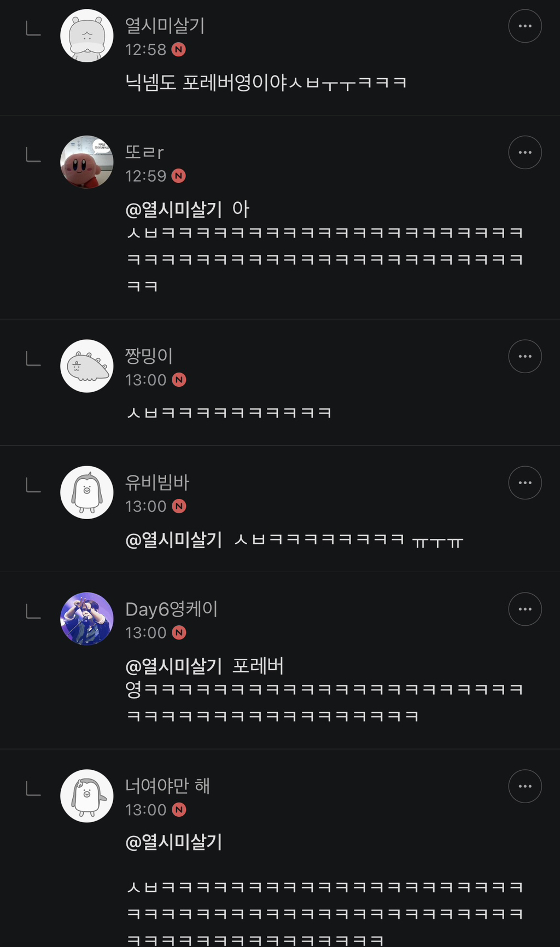Viewport: 560px width, 947px height.
Task: Tap @열시미살기 mention in 유비빔바's reply
Action: coord(174,540)
